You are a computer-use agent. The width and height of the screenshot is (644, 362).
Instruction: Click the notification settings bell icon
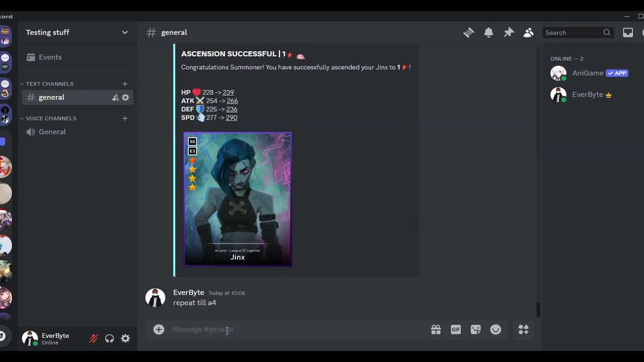tap(489, 33)
